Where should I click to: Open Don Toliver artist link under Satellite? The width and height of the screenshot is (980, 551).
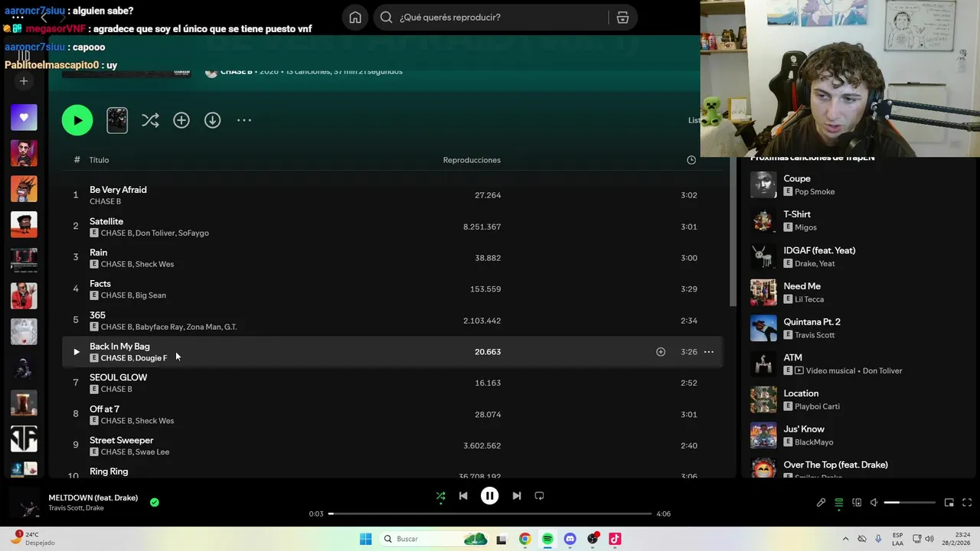click(155, 233)
